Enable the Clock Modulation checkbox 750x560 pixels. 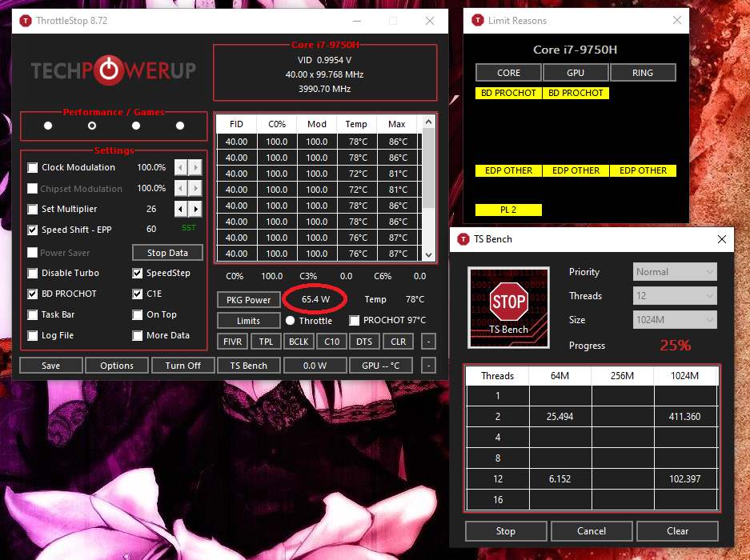point(33,167)
